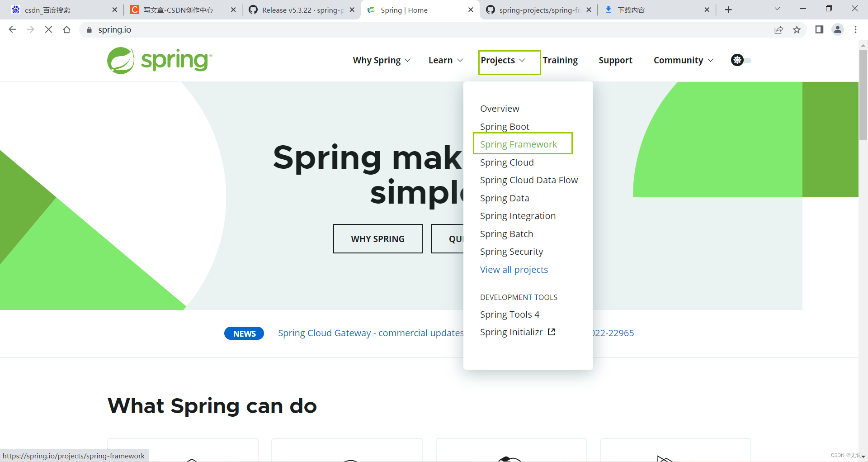Select the Training menu item
This screenshot has height=462, width=868.
(x=560, y=60)
